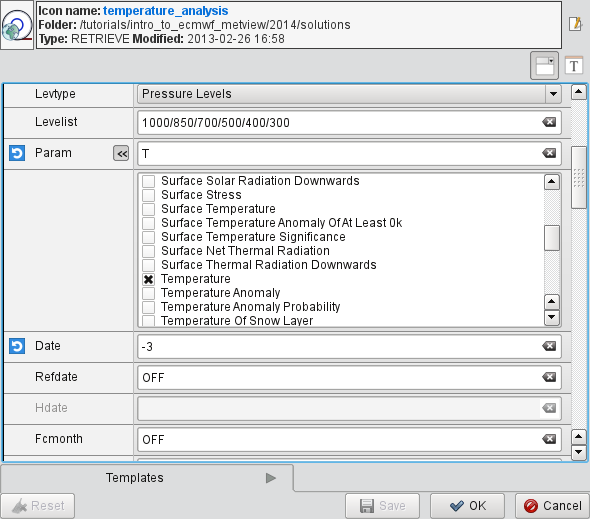This screenshot has width=590, height=519.
Task: Select Surface Stress in parameter list
Action: pyautogui.click(x=201, y=195)
